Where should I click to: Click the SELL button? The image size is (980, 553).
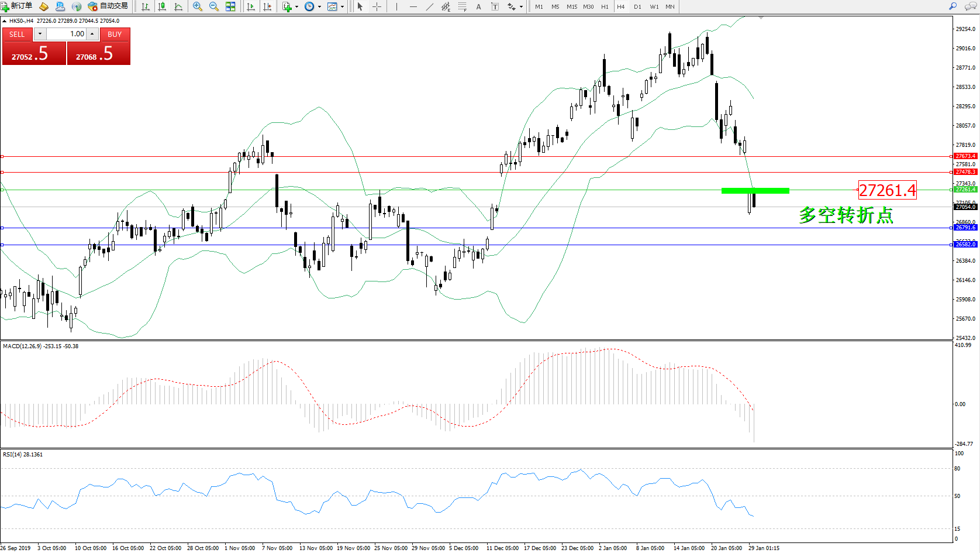click(x=17, y=35)
